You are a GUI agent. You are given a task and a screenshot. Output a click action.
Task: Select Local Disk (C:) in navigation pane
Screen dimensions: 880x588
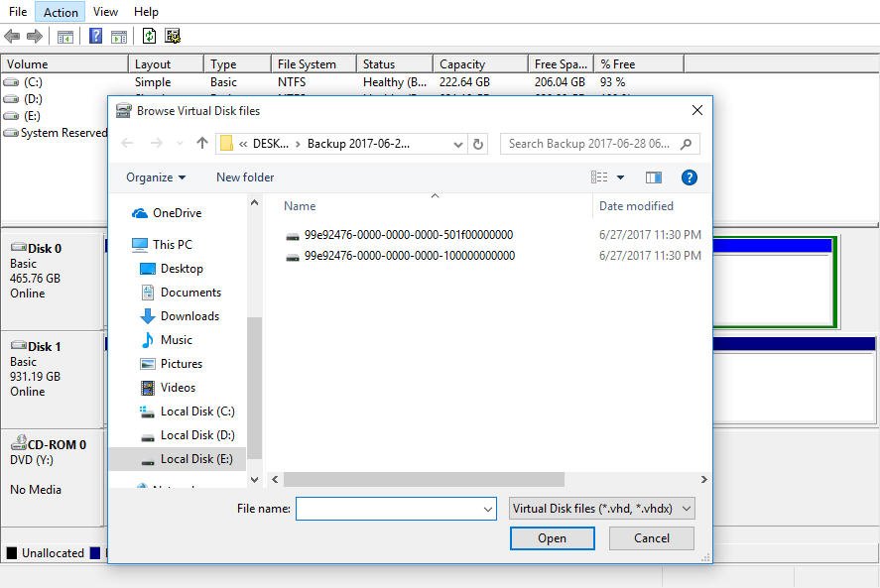tap(187, 412)
